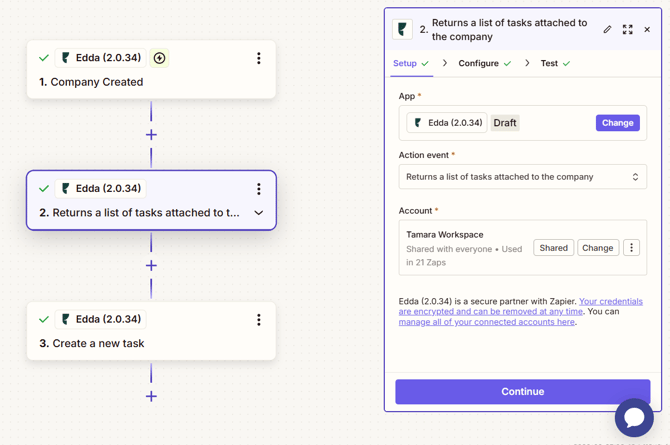Viewport: 670px width, 445px height.
Task: Expand the step panel to full screen
Action: (x=627, y=30)
